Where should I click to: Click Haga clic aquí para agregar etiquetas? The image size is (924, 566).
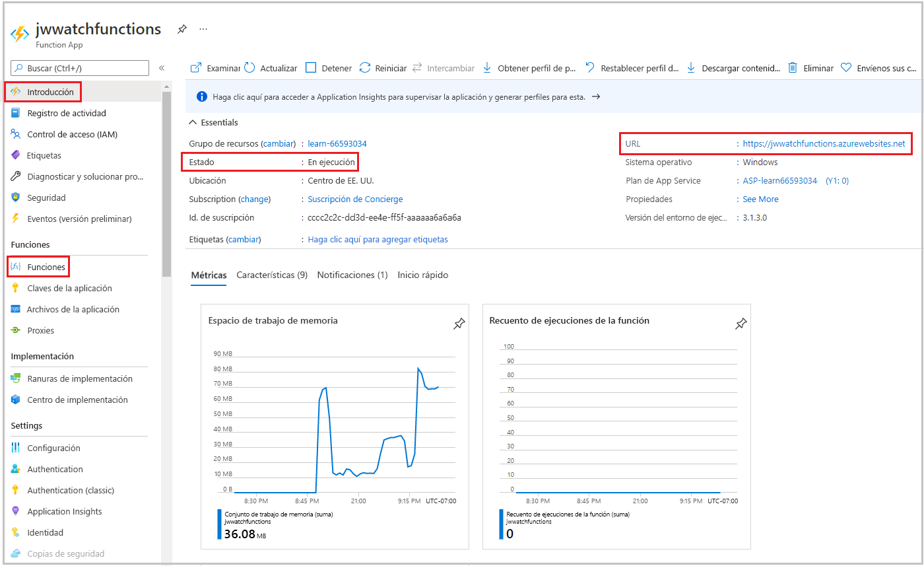click(378, 240)
